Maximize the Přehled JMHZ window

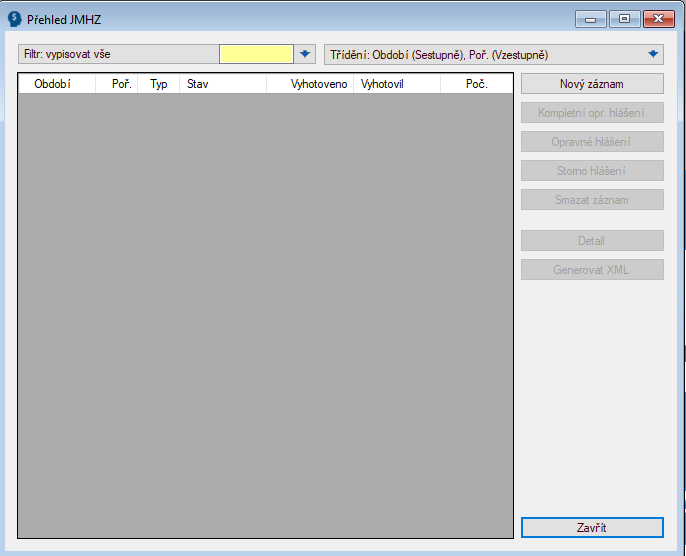tap(624, 19)
